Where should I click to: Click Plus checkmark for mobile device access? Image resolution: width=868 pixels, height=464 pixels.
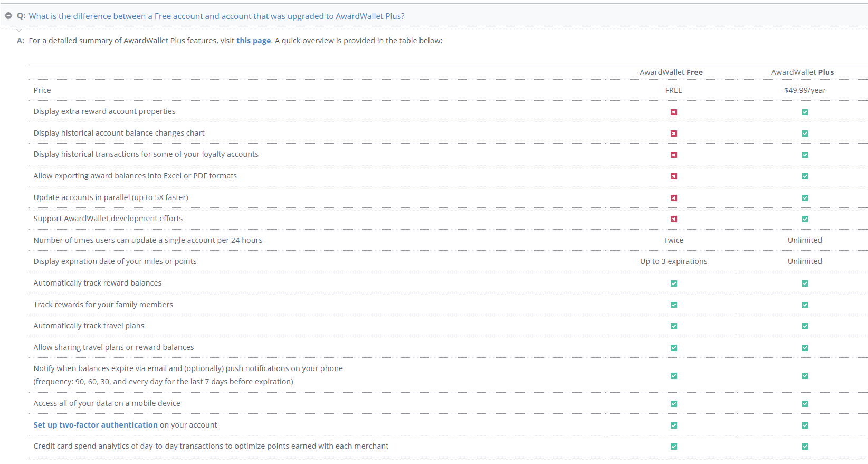coord(805,404)
